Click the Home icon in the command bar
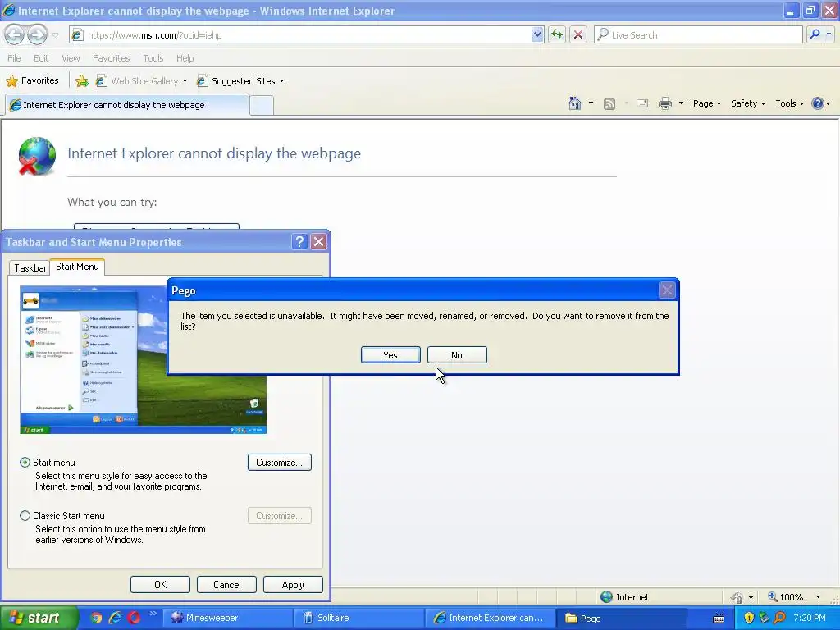840x630 pixels. click(575, 103)
